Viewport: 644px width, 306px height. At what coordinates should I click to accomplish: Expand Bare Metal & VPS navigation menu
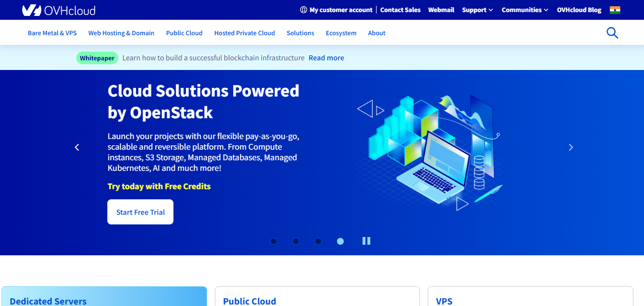[52, 33]
